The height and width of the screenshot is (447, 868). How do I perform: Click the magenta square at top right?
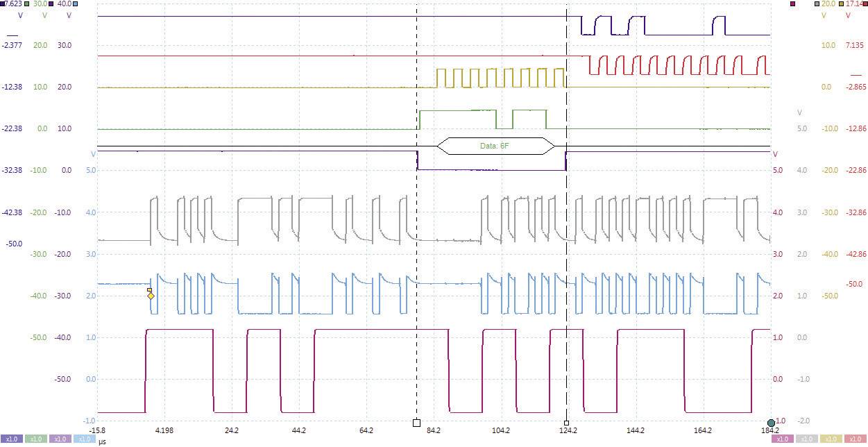792,4
